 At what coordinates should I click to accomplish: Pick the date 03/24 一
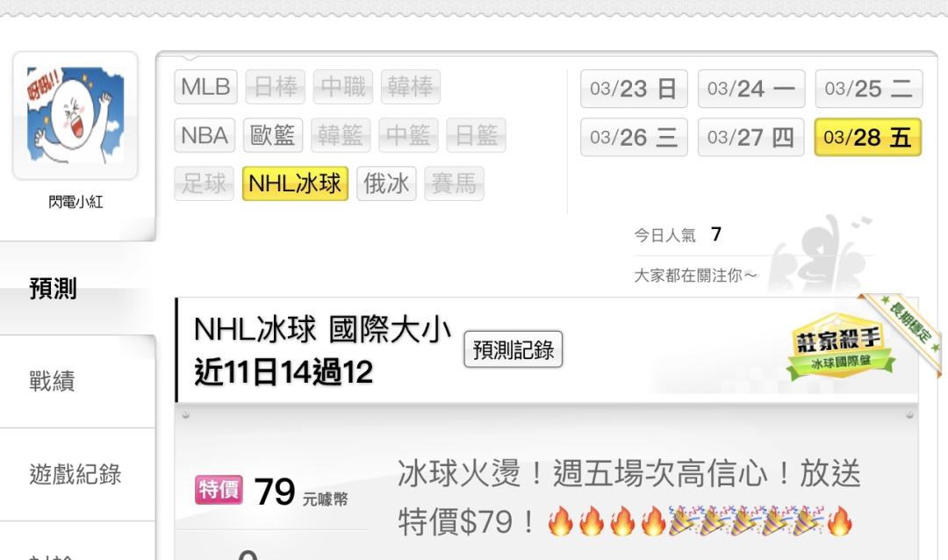tap(751, 89)
